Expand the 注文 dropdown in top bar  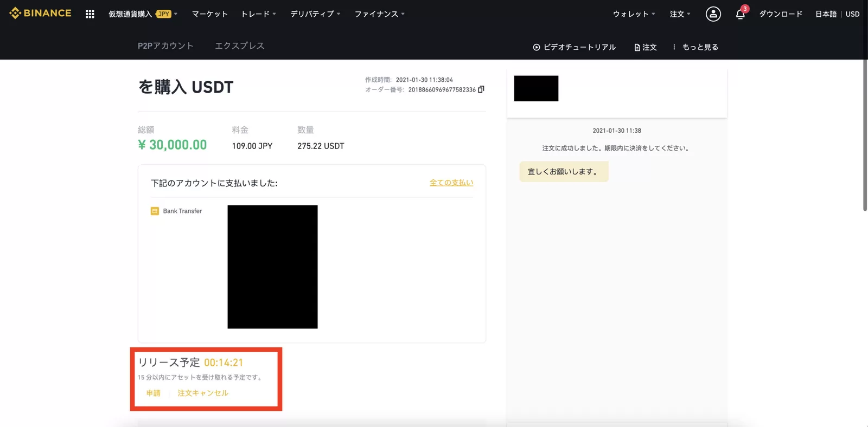(x=680, y=14)
